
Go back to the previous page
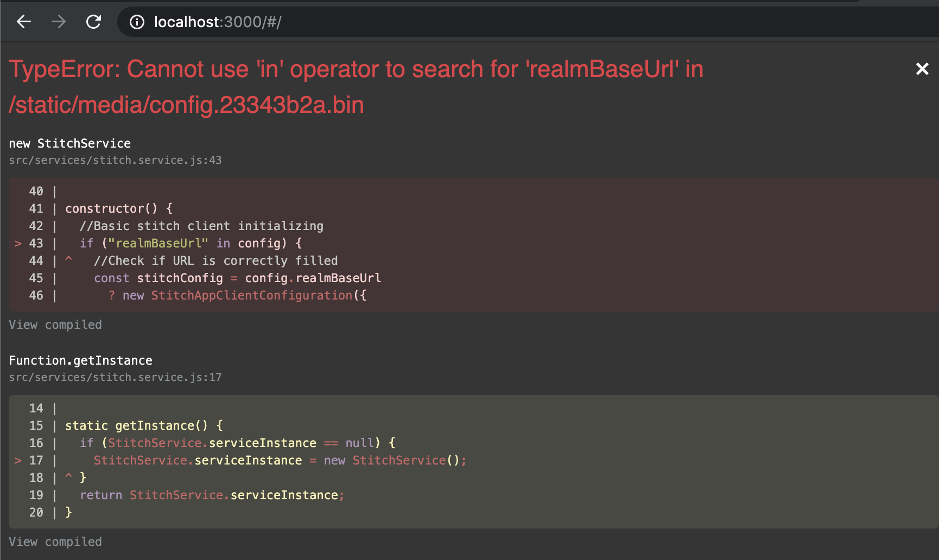pos(24,22)
